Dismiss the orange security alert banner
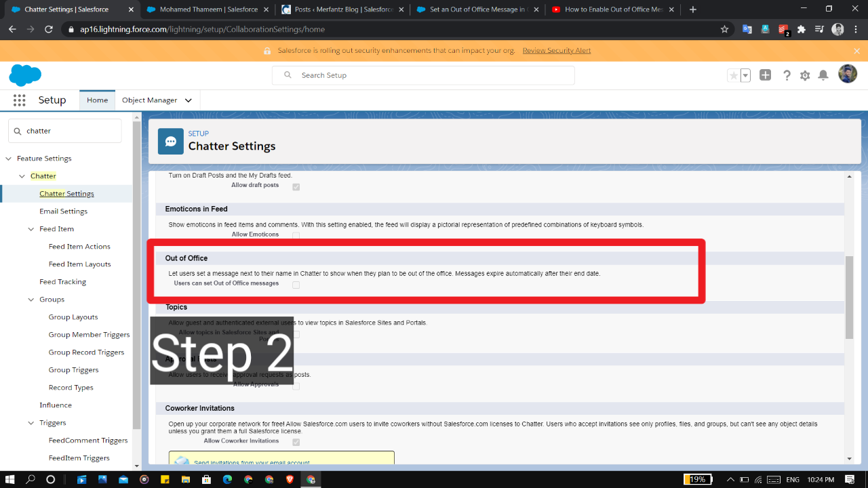The image size is (868, 488). 856,51
